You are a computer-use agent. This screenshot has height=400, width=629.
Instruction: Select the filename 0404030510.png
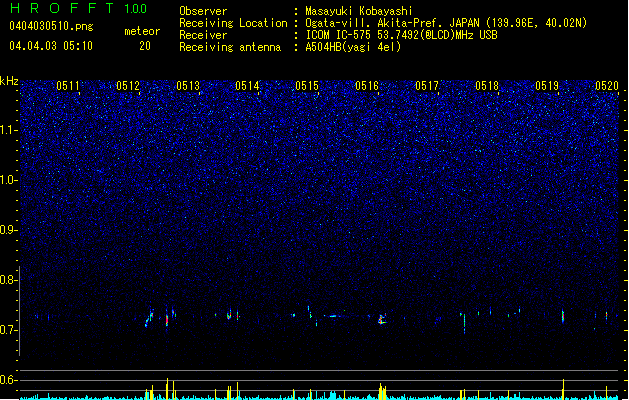(x=51, y=26)
